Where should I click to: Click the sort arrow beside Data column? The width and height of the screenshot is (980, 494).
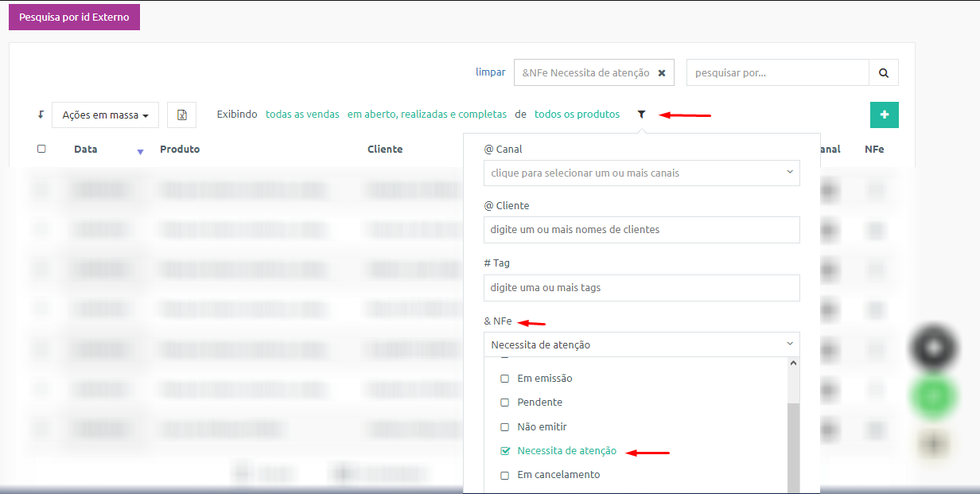140,151
